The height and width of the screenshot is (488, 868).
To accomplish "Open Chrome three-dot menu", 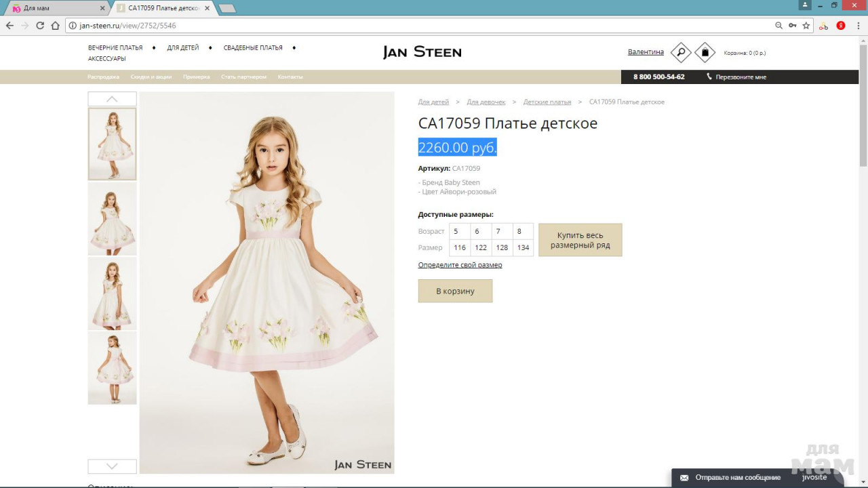I will [x=859, y=26].
